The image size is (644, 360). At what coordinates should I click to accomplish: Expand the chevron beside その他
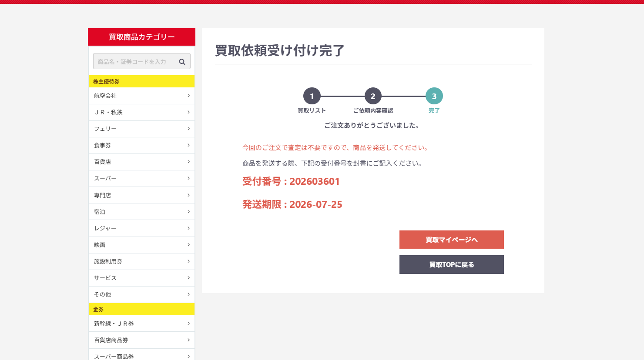pos(188,294)
